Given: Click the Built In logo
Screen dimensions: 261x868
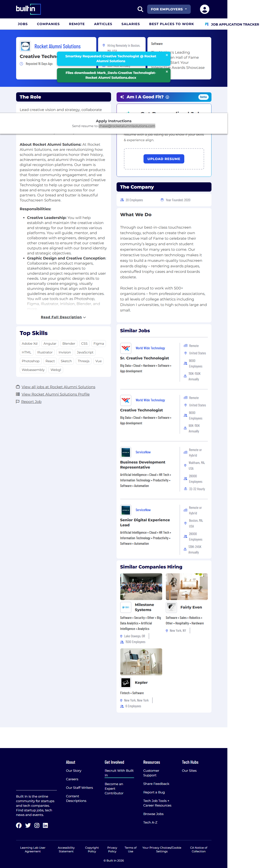Looking at the screenshot, I should [x=28, y=9].
